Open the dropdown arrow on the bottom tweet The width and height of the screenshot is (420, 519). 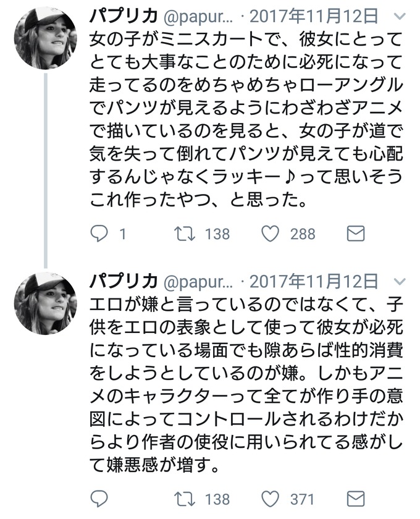point(400,282)
